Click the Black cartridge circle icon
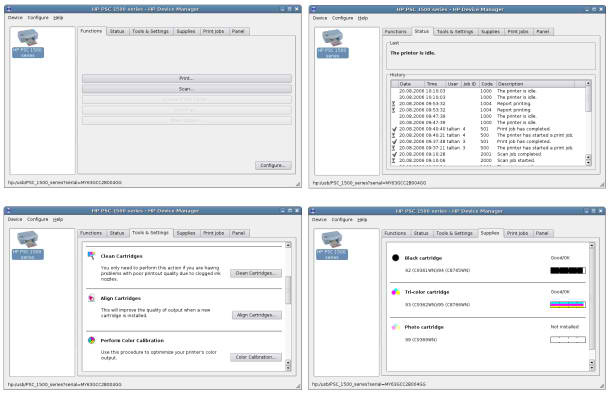This screenshot has width=610, height=394. 396,257
